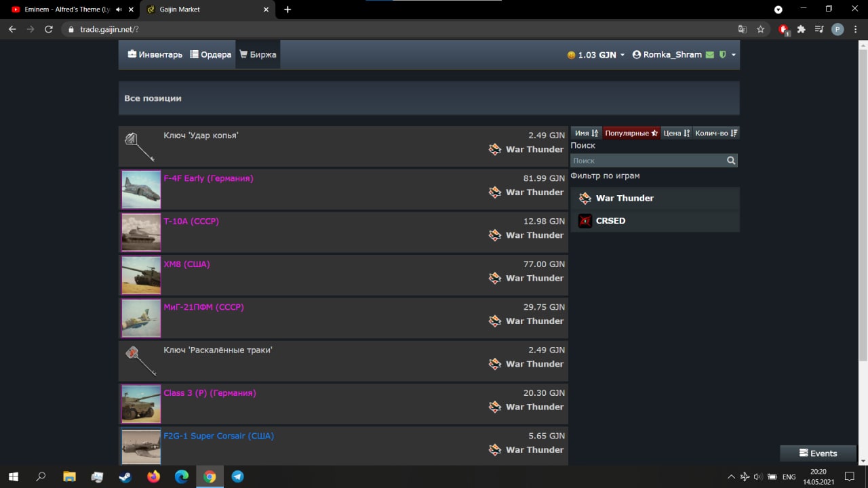The image size is (868, 488).
Task: Open the Chrome three-dot menu
Action: pyautogui.click(x=856, y=29)
